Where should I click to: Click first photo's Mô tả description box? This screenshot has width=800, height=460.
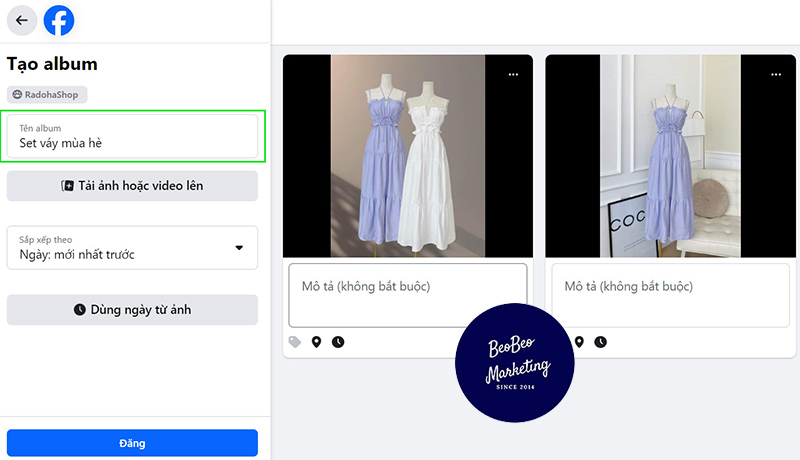pos(407,294)
